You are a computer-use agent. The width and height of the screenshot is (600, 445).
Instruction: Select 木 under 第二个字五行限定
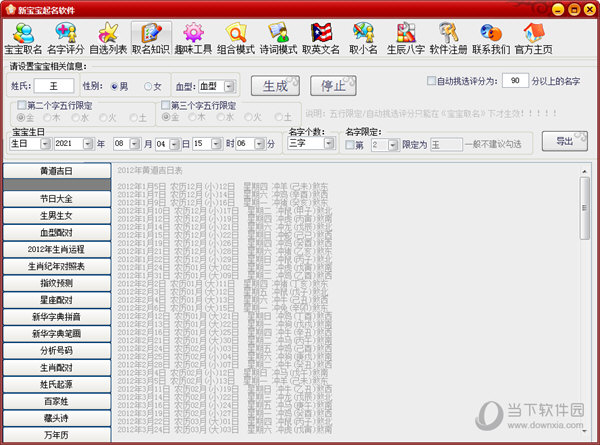coord(47,117)
